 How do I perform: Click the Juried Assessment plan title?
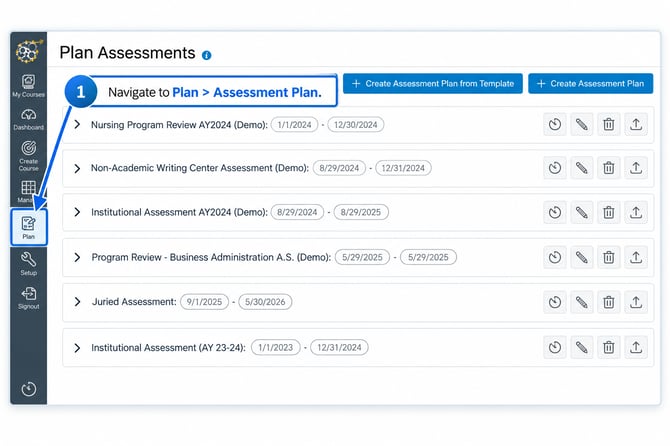coord(134,302)
